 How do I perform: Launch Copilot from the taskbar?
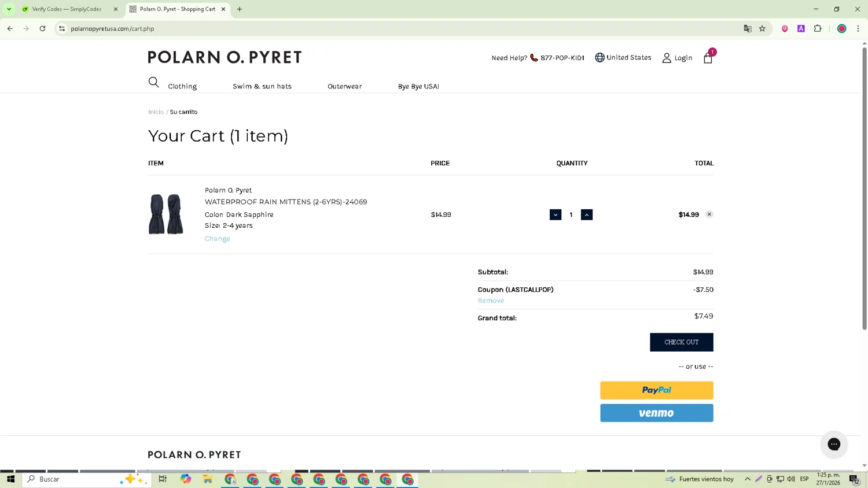click(185, 479)
